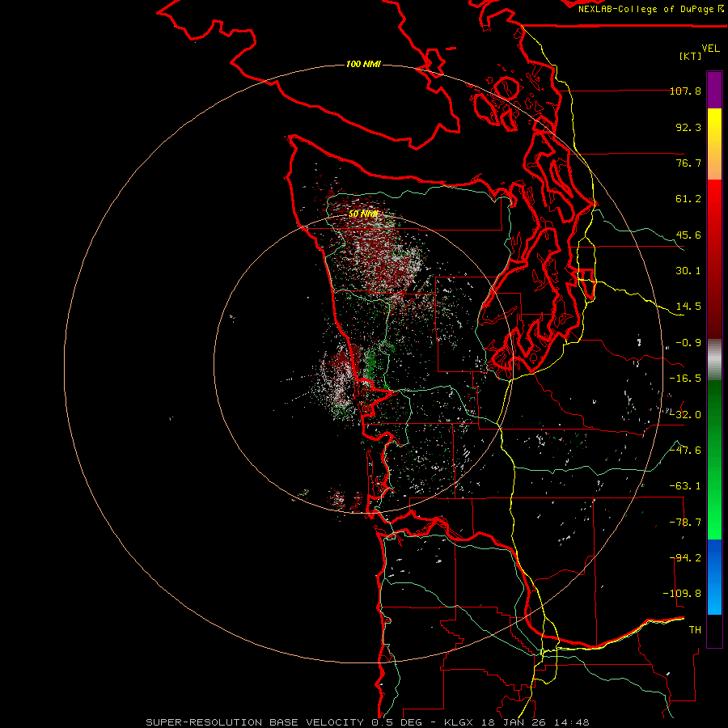Click the 45.6 scale value
The image size is (728, 728).
tap(688, 235)
